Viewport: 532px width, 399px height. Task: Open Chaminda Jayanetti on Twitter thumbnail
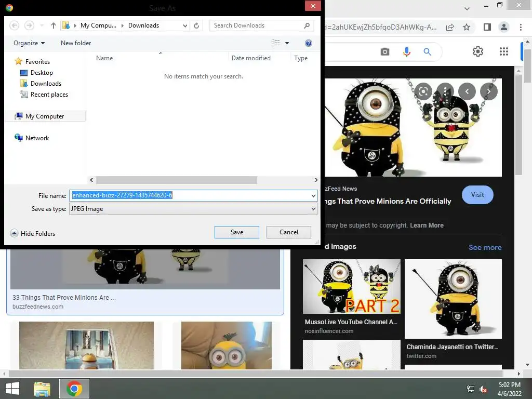[453, 299]
